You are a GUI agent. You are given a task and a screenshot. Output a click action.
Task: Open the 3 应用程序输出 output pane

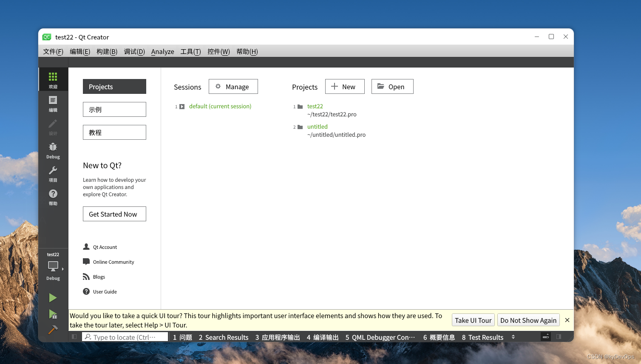coord(278,337)
